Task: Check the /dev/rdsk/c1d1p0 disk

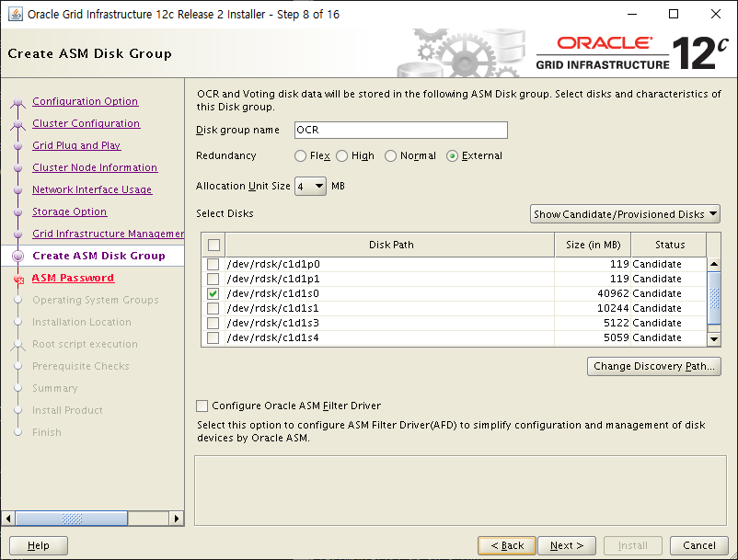Action: pyautogui.click(x=213, y=264)
